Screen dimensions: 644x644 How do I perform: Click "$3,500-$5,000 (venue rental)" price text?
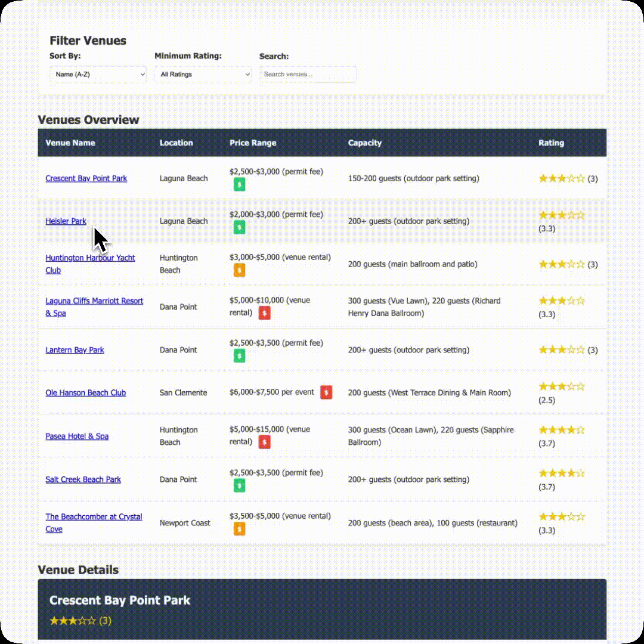280,516
